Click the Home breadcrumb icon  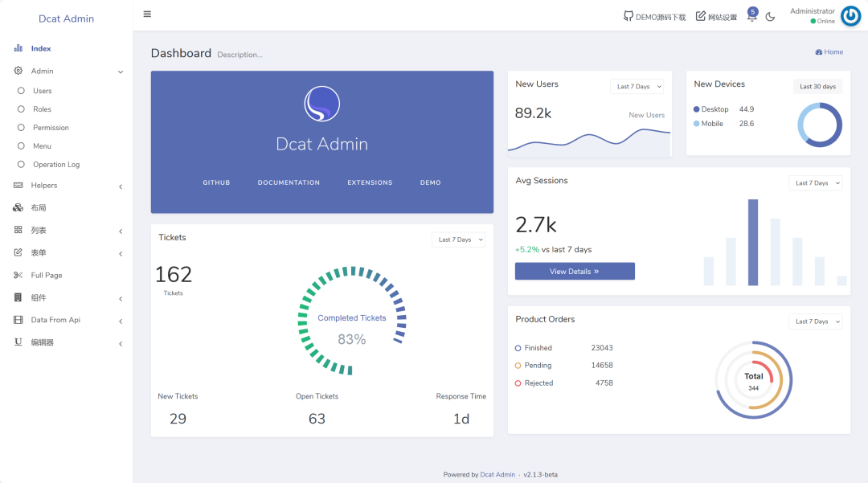(x=819, y=52)
